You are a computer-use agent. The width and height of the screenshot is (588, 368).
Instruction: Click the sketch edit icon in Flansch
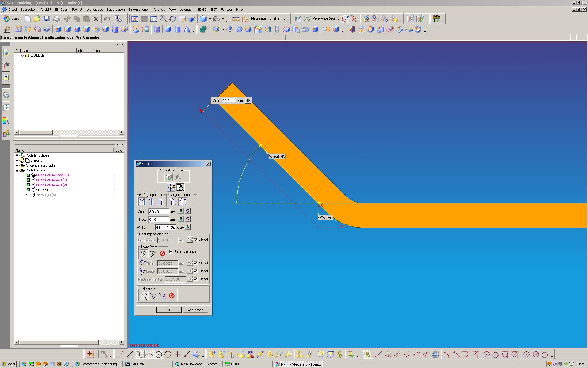171,188
